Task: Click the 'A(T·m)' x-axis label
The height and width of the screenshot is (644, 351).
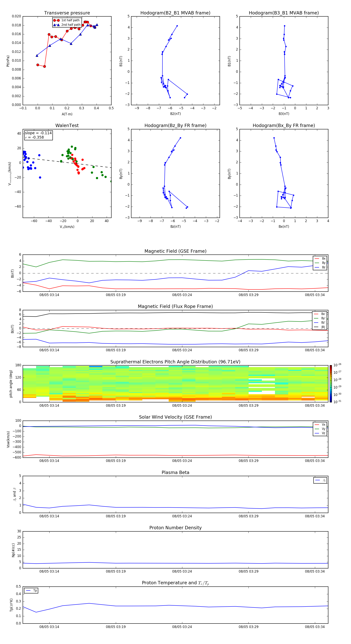Action: point(67,114)
